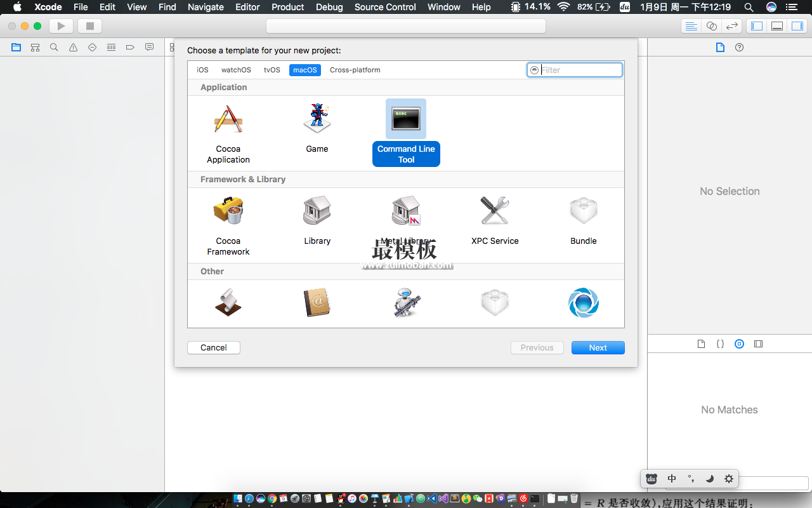The height and width of the screenshot is (508, 812).
Task: Choose the Metal Library template
Action: pyautogui.click(x=406, y=220)
